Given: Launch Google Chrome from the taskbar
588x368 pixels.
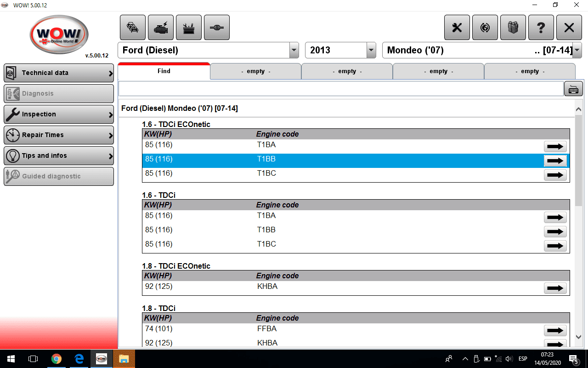Looking at the screenshot, I should [x=56, y=359].
